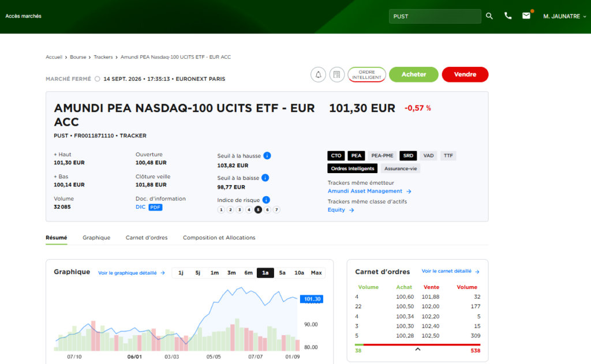The height and width of the screenshot is (364, 591).
Task: Click the PUST search input field
Action: click(x=435, y=16)
